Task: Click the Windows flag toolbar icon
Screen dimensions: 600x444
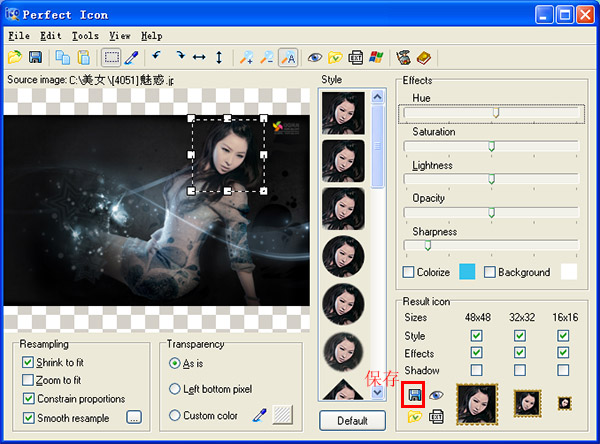Action: (376, 57)
